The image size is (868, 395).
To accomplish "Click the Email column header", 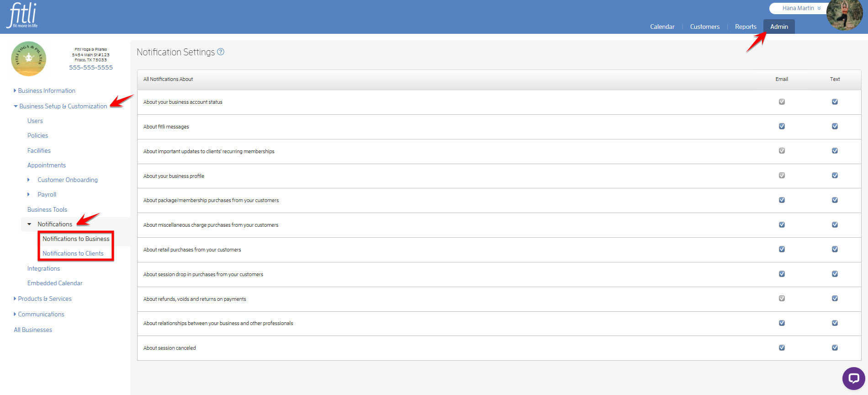I will pos(782,79).
